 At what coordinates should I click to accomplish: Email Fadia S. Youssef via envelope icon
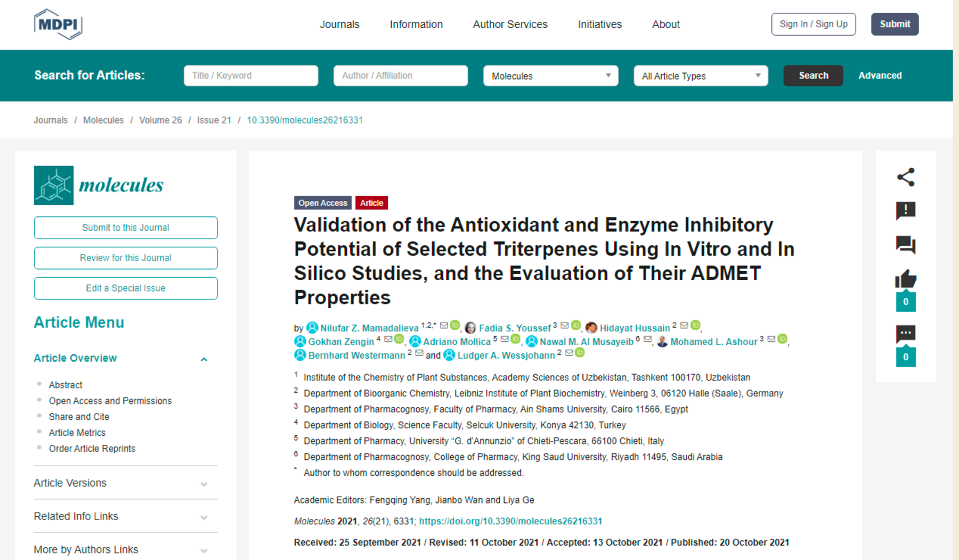pyautogui.click(x=565, y=326)
